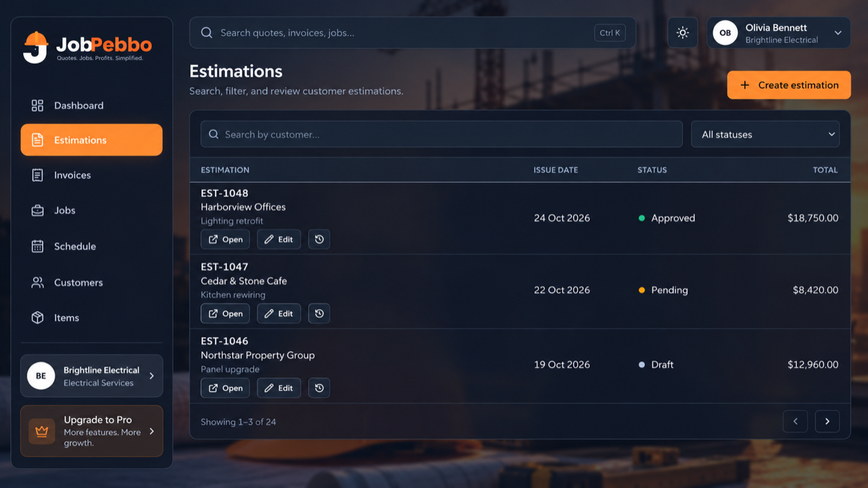The height and width of the screenshot is (488, 868).
Task: View history for EST-1048
Action: pos(319,239)
